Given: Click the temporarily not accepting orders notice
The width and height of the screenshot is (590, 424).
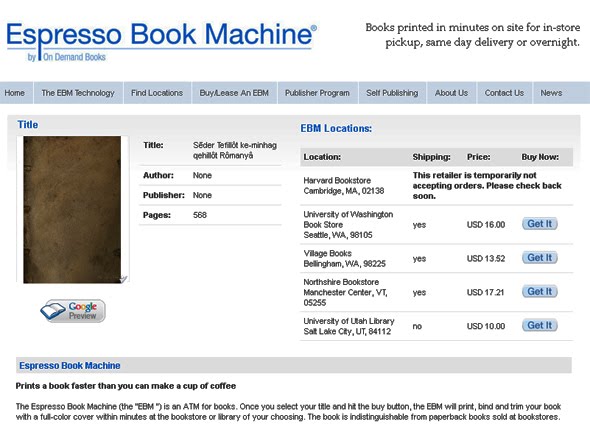Looking at the screenshot, I should point(487,185).
